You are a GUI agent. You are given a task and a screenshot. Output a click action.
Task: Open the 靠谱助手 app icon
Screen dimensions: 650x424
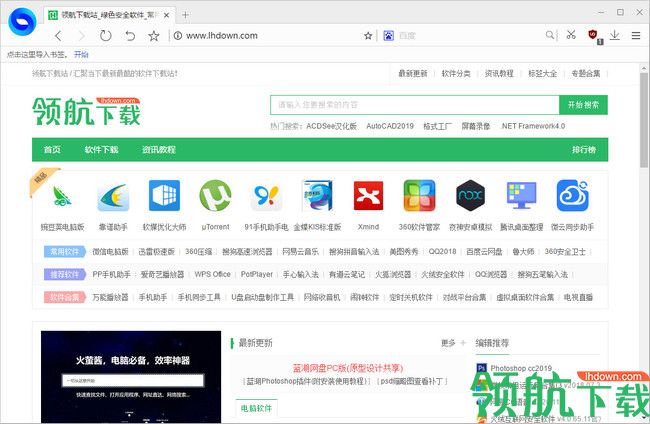pyautogui.click(x=113, y=197)
